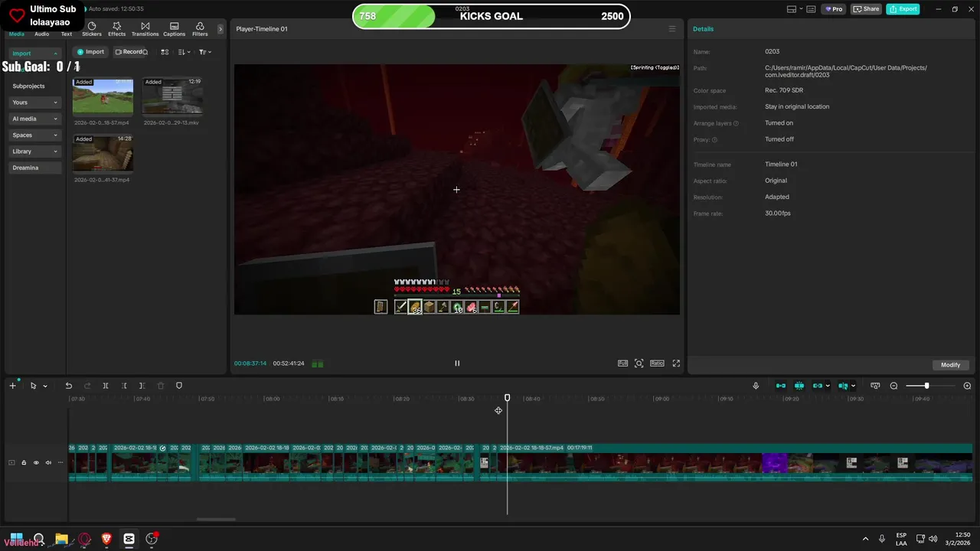
Task: Click the Export button
Action: point(903,9)
